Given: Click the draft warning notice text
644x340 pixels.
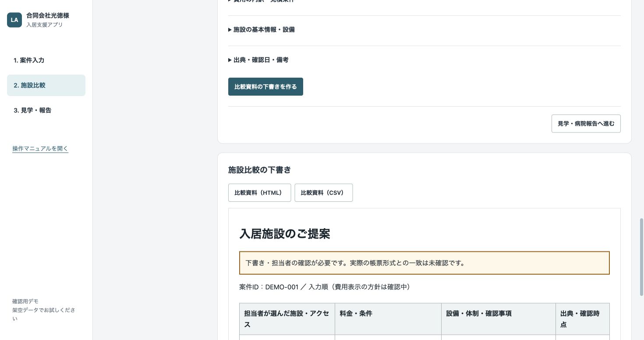Looking at the screenshot, I should pos(355,263).
